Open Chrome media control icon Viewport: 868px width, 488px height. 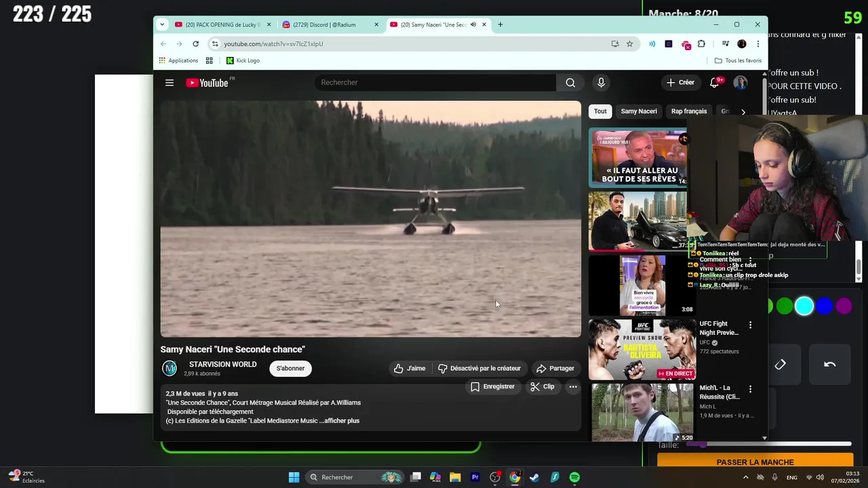[726, 43]
